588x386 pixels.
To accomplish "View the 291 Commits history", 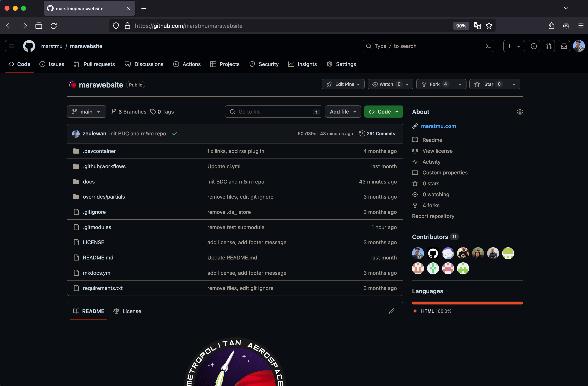I will click(377, 134).
